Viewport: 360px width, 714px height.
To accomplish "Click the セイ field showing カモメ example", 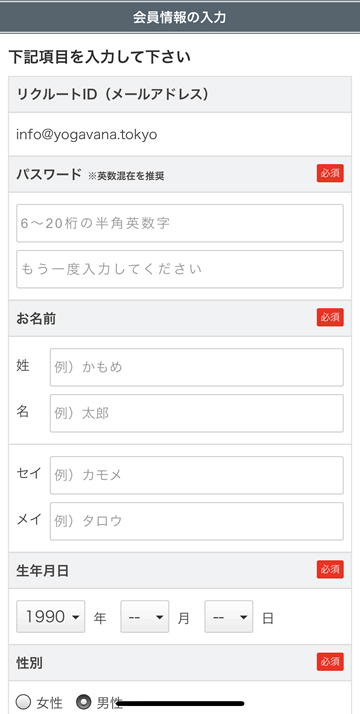I will (x=197, y=475).
